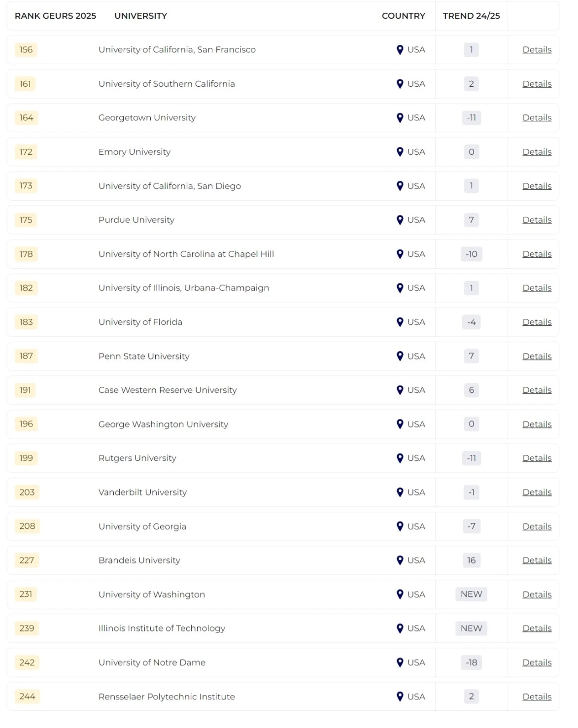The width and height of the screenshot is (578, 728).
Task: Select the USA pin icon for Purdue University
Action: pos(401,220)
